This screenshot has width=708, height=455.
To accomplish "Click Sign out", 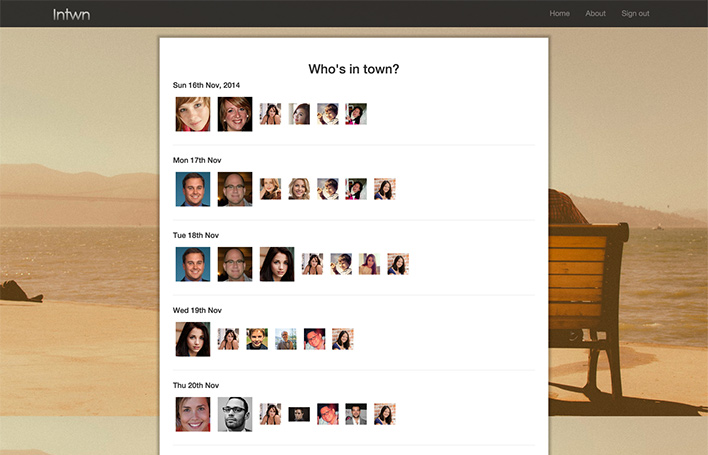I will click(x=635, y=14).
